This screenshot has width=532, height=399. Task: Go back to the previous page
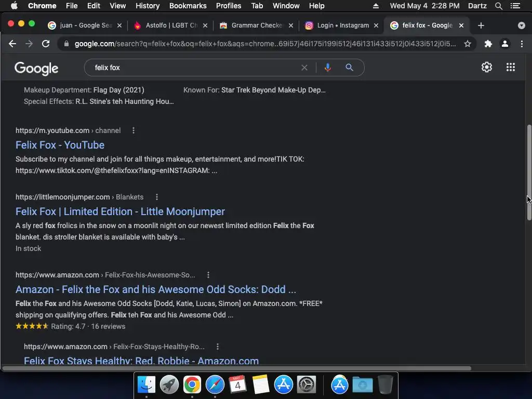click(12, 44)
